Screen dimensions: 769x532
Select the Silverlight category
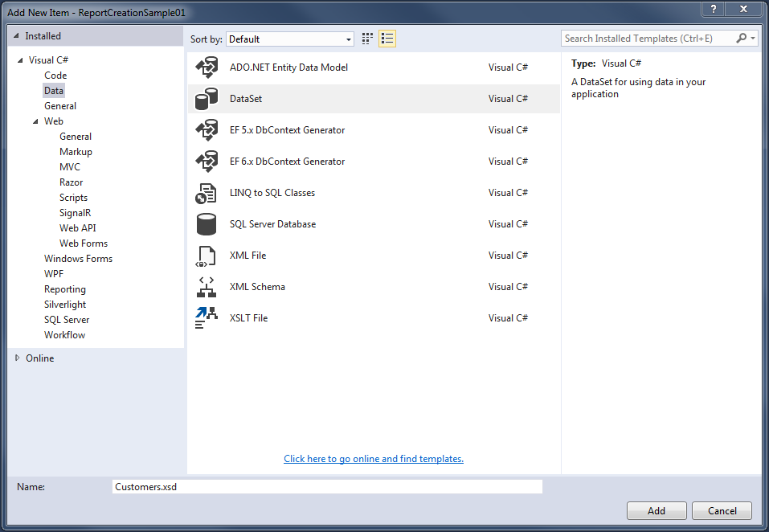coord(65,305)
